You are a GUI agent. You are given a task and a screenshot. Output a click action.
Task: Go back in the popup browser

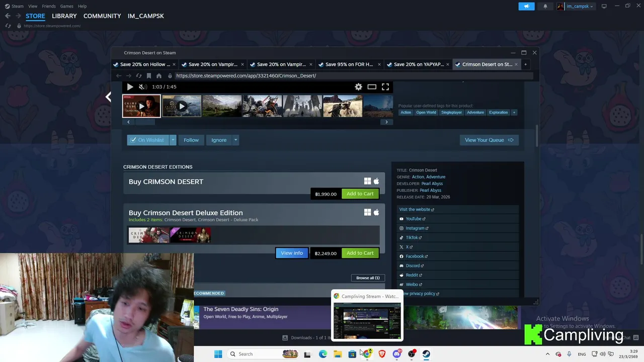(119, 75)
